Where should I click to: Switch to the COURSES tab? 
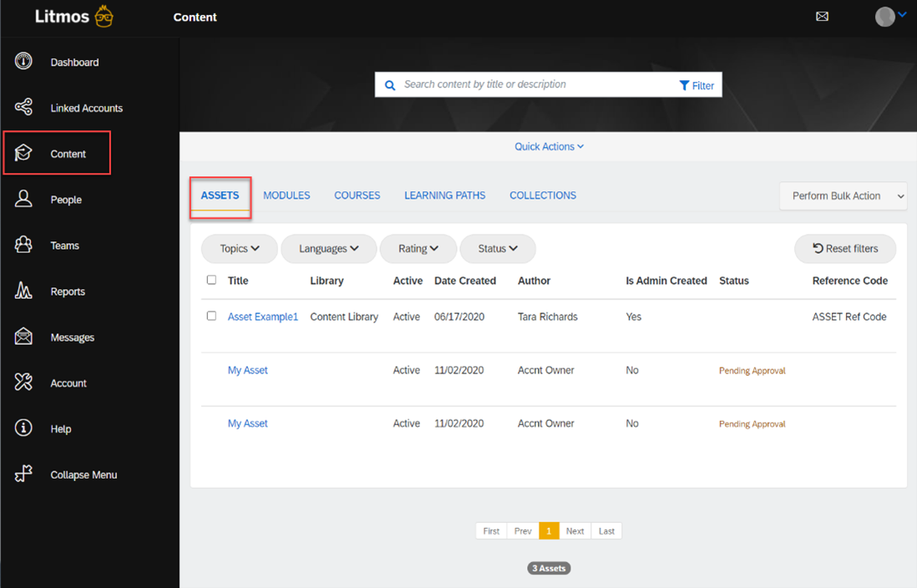pyautogui.click(x=357, y=195)
